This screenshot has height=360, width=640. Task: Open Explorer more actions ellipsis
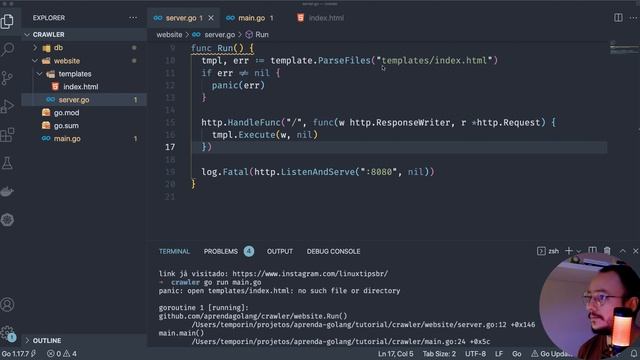pos(133,18)
